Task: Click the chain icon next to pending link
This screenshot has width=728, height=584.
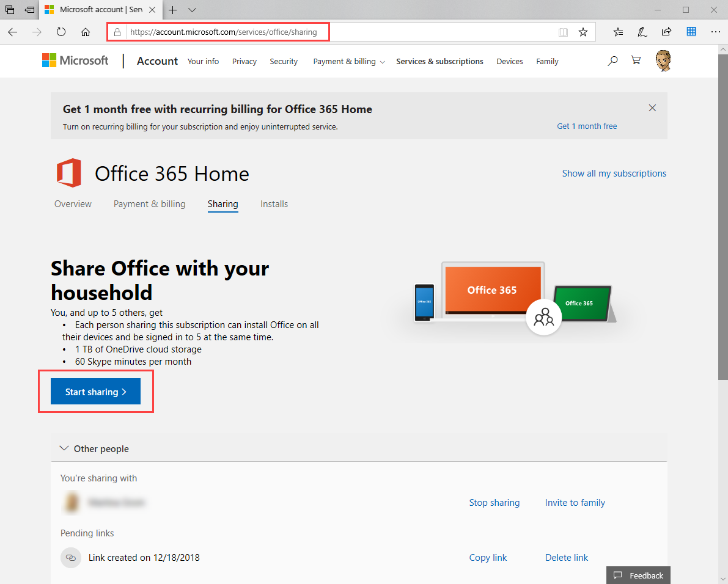Action: (71, 557)
